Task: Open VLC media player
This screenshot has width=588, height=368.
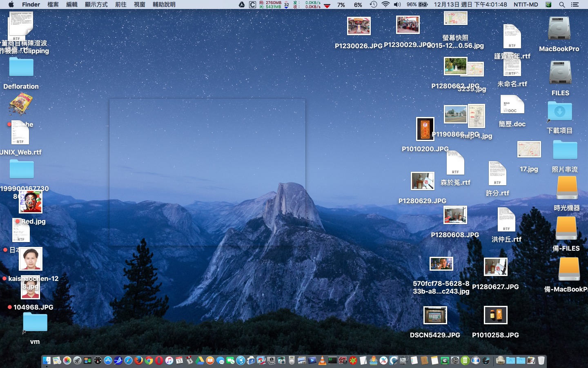Action: (322, 360)
